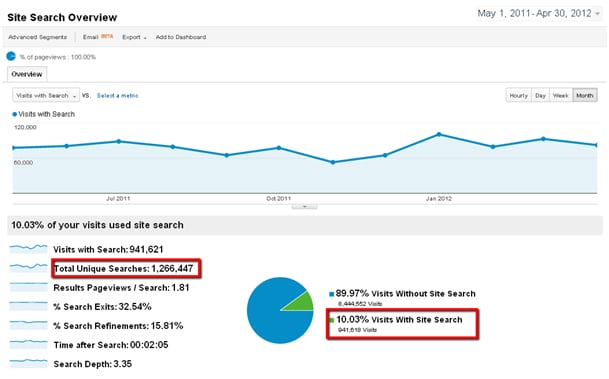Image resolution: width=609 pixels, height=379 pixels.
Task: Click the Visits with Search sparkline thumbnail
Action: [x=29, y=249]
